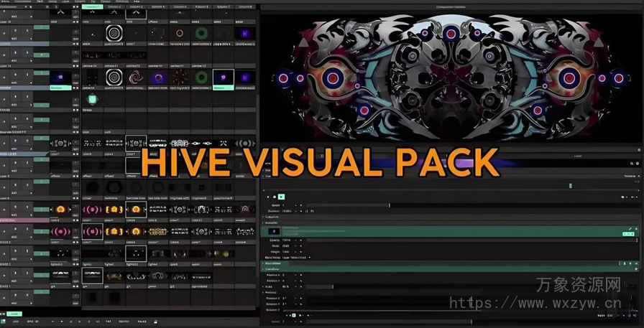The image size is (644, 328).
Task: Select the pink-highlighted layer name bar
Action: 24,220
